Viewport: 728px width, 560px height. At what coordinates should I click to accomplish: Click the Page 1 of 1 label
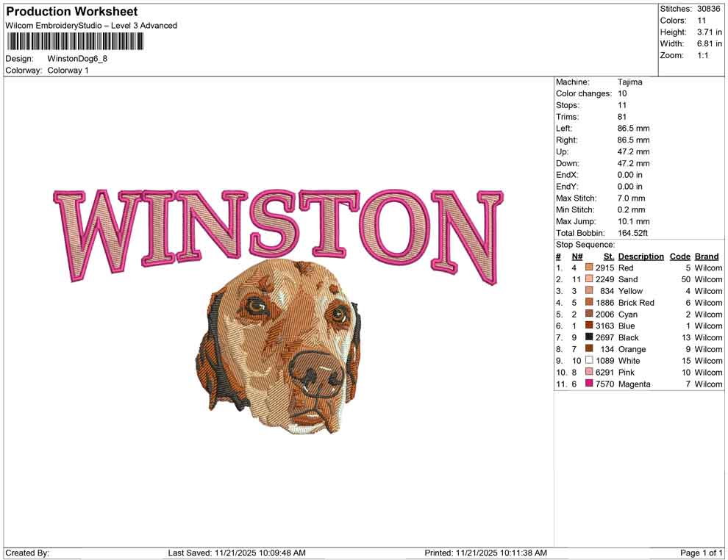coord(699,553)
